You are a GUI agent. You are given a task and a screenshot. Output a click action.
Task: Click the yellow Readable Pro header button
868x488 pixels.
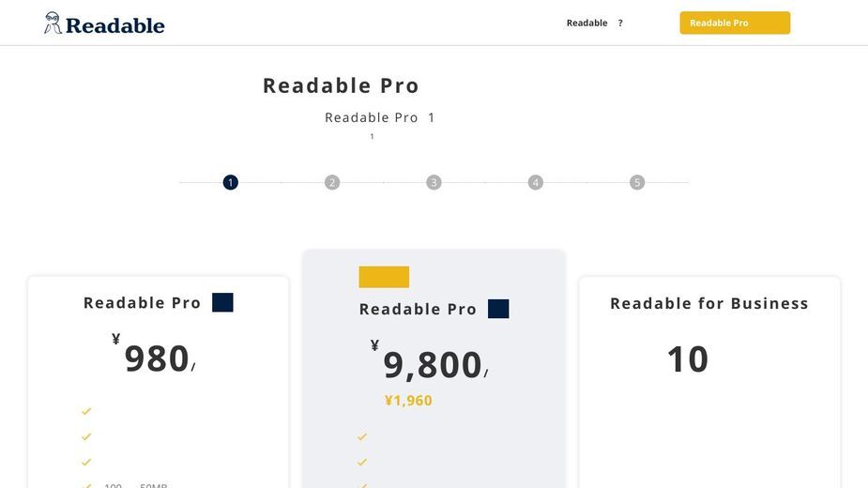coord(735,23)
